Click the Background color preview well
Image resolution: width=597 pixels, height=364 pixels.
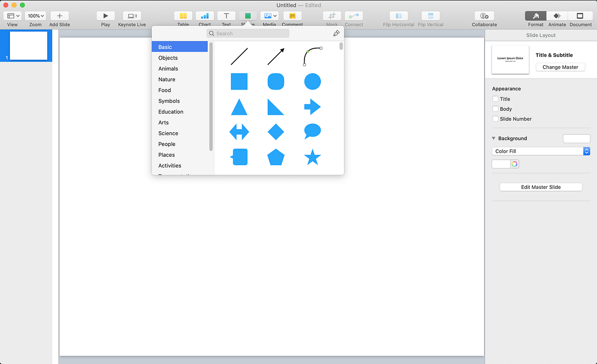pos(576,139)
